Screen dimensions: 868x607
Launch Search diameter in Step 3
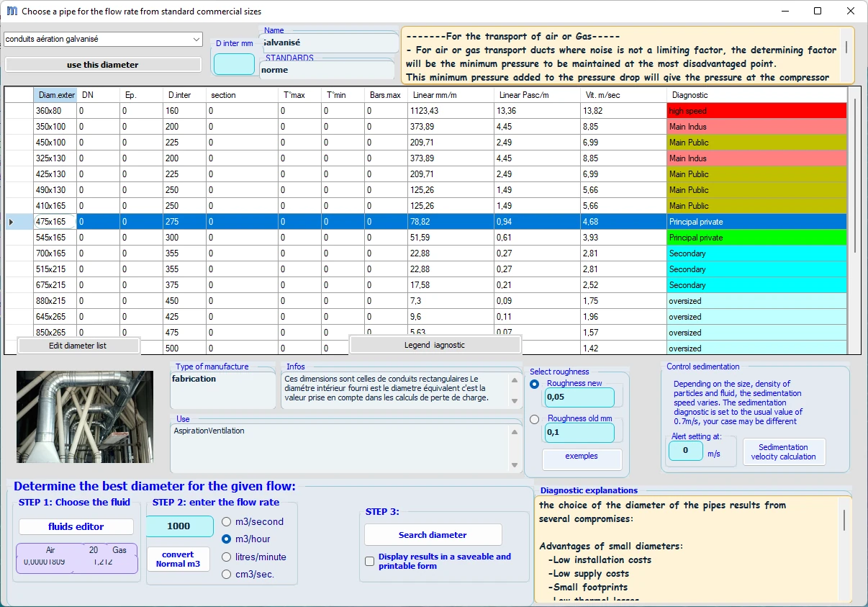click(433, 535)
